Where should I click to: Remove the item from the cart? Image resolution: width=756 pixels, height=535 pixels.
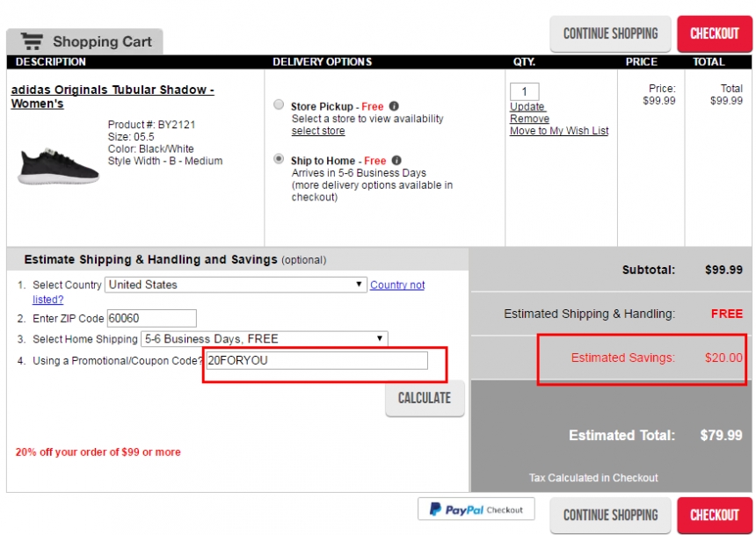[x=529, y=119]
